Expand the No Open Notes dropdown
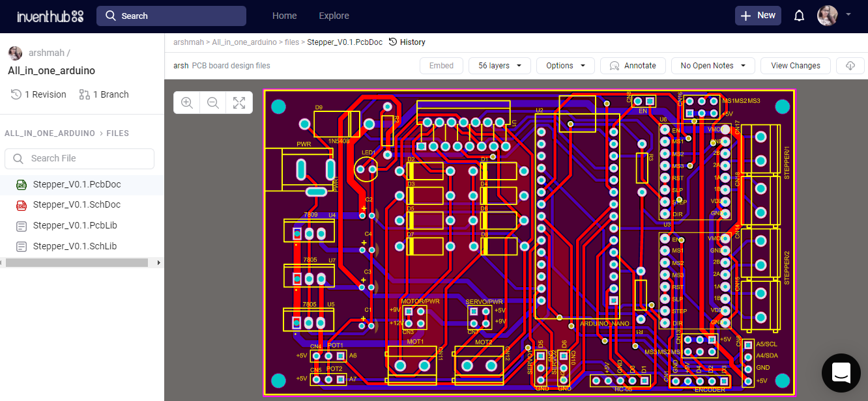 pos(713,66)
